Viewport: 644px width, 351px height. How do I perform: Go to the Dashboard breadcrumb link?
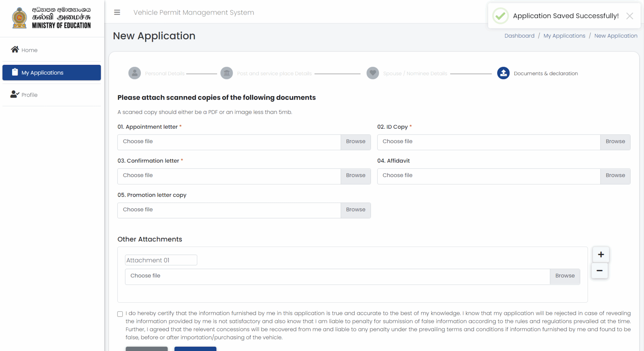tap(519, 36)
